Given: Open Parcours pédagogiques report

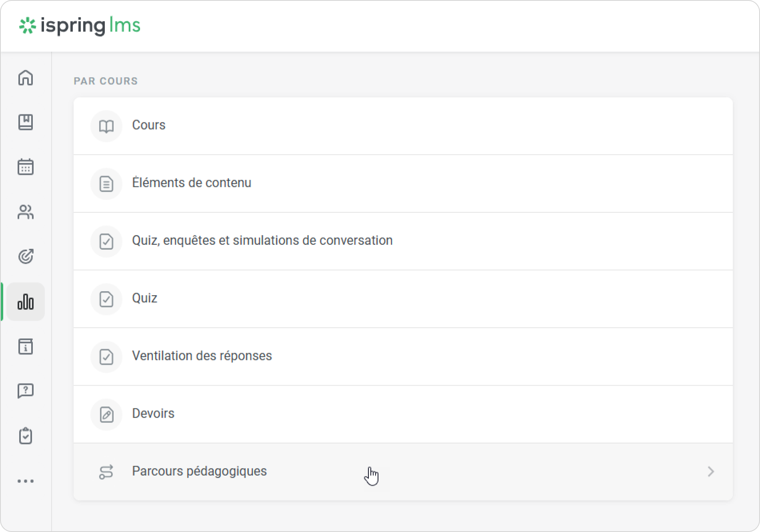Looking at the screenshot, I should pyautogui.click(x=199, y=471).
